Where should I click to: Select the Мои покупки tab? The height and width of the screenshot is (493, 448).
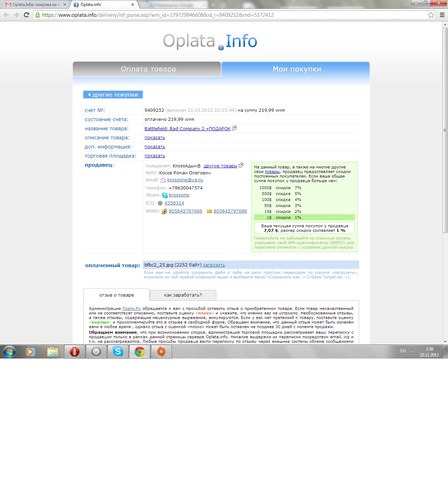[x=296, y=69]
